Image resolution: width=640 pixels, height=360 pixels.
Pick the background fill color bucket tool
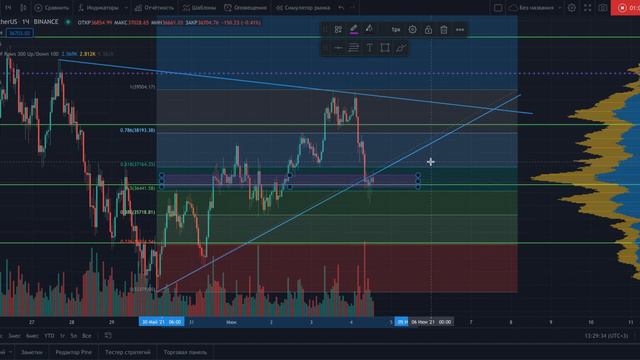coord(369,29)
